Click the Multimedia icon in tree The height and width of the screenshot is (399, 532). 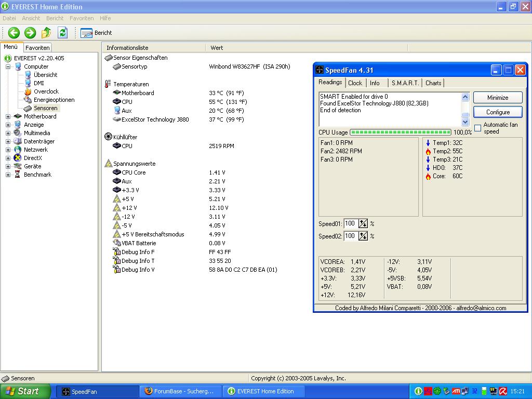point(18,133)
